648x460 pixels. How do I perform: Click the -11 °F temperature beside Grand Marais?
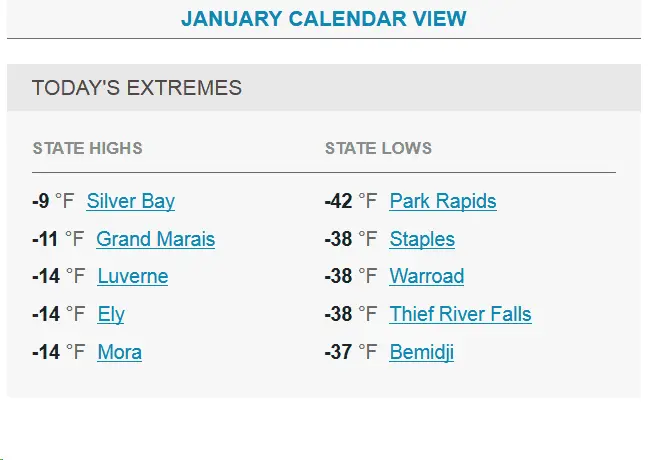coord(58,239)
